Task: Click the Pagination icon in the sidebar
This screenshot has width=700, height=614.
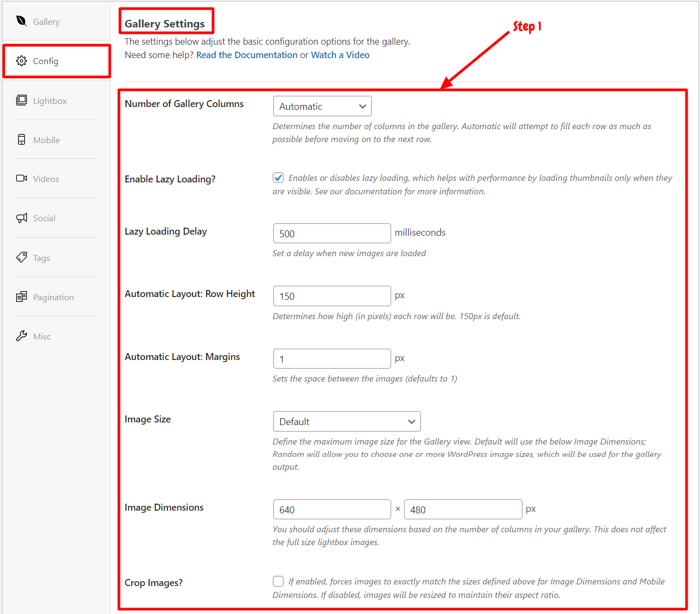Action: (x=22, y=297)
